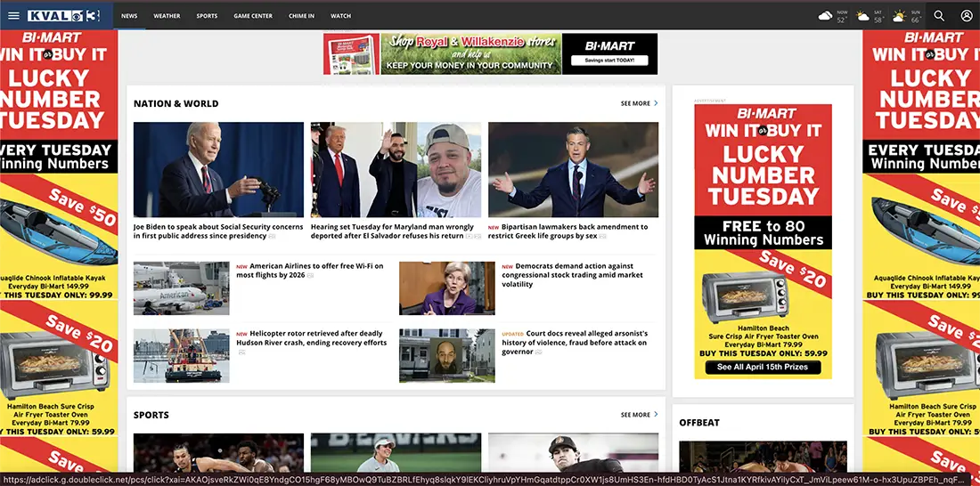Click the basketball players sports thumbnail

tap(218, 452)
